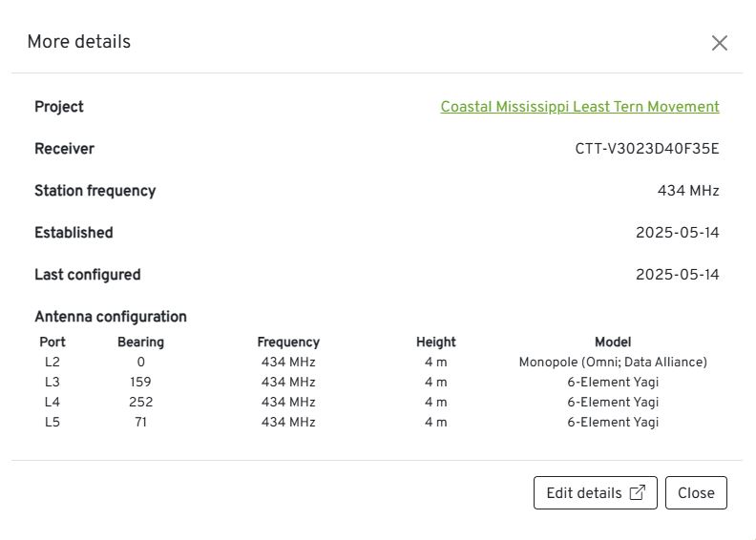Click the Established date value
Viewport: 756px width, 540px height.
(677, 233)
